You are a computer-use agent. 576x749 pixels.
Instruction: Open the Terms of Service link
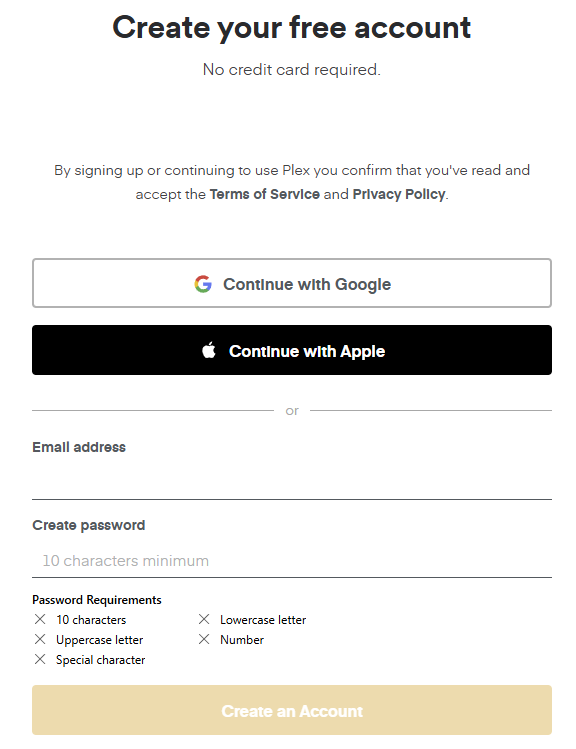pos(265,194)
